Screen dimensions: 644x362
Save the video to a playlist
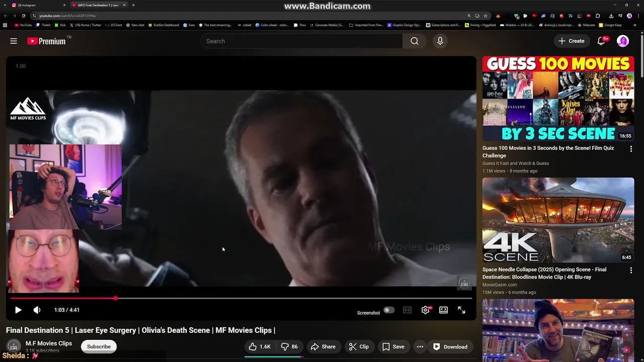(x=393, y=347)
